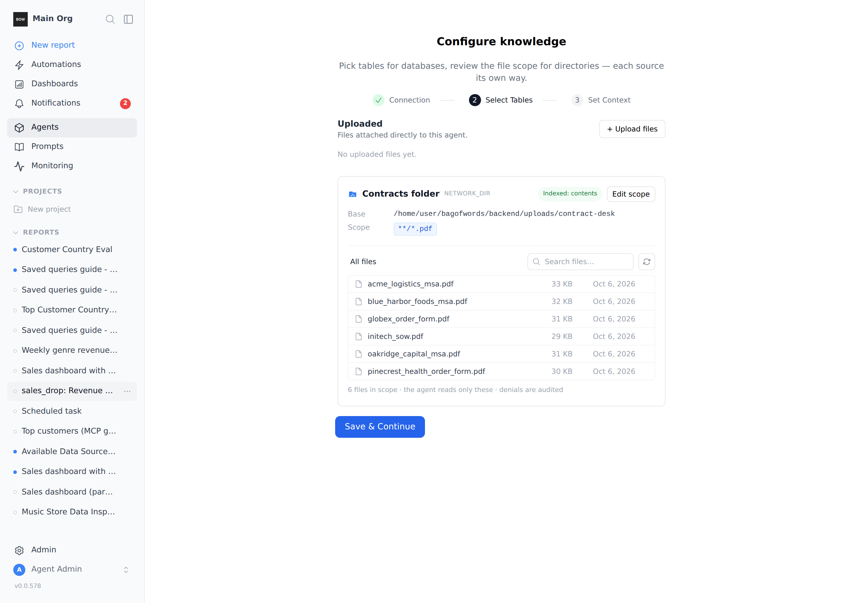Expand the Agent Admin account switcher
Image resolution: width=868 pixels, height=603 pixels.
tap(126, 569)
